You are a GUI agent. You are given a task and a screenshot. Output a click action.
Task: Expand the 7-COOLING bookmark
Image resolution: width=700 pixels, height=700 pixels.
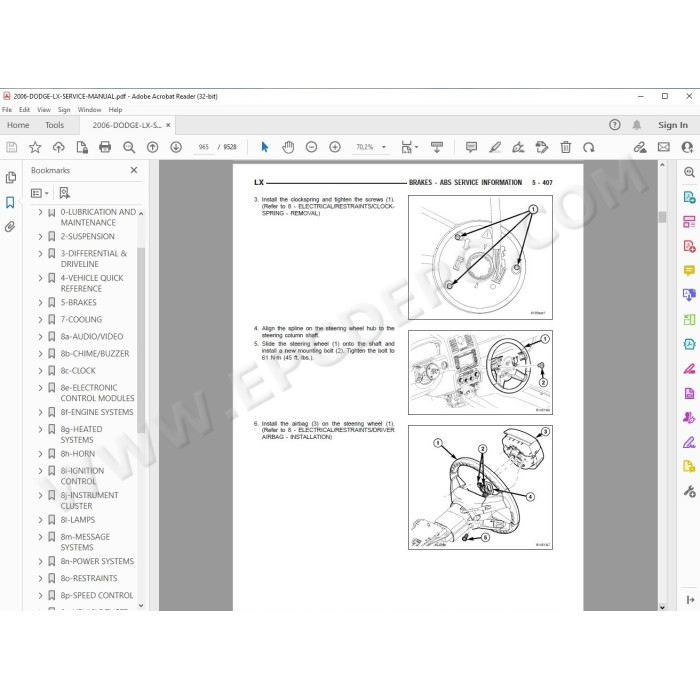[x=40, y=320]
